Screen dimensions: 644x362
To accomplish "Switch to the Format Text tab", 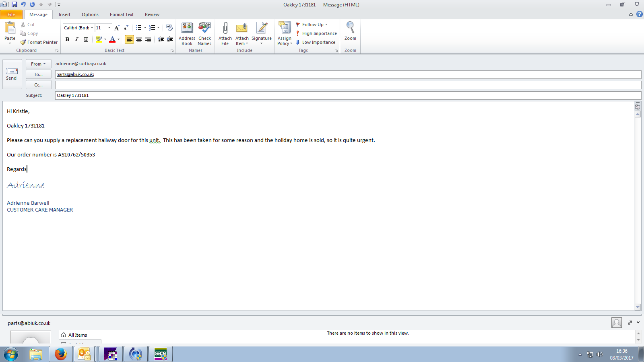I will pos(122,14).
